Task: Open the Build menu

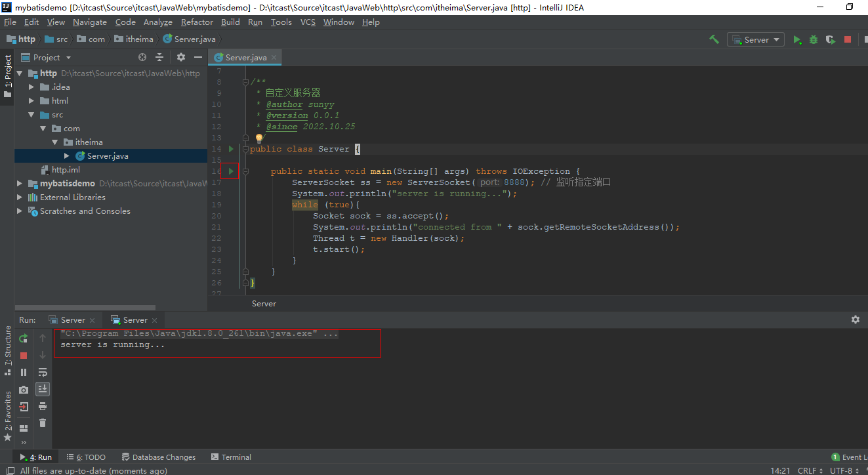Action: [x=230, y=22]
